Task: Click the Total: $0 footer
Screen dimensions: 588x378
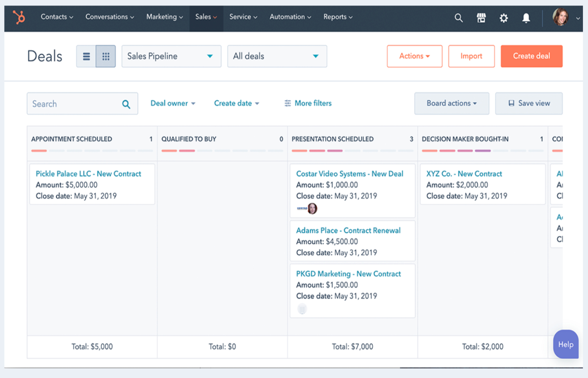Action: pos(222,347)
